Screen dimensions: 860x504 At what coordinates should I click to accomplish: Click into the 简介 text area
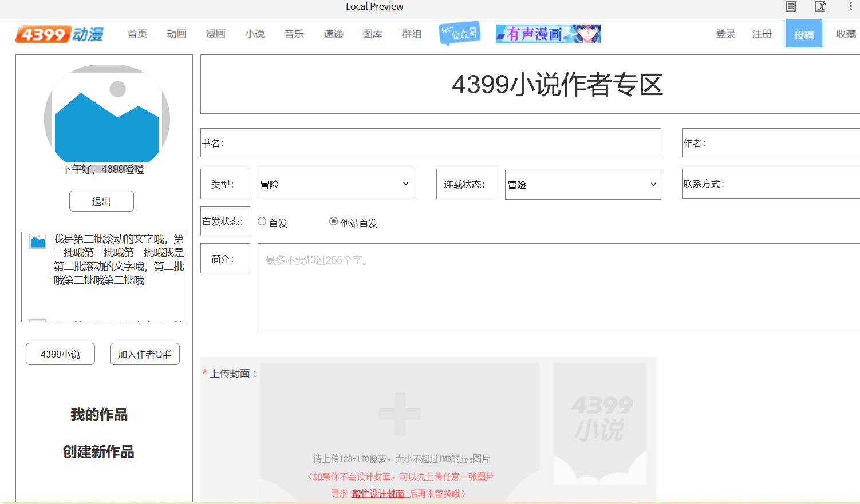coord(559,287)
